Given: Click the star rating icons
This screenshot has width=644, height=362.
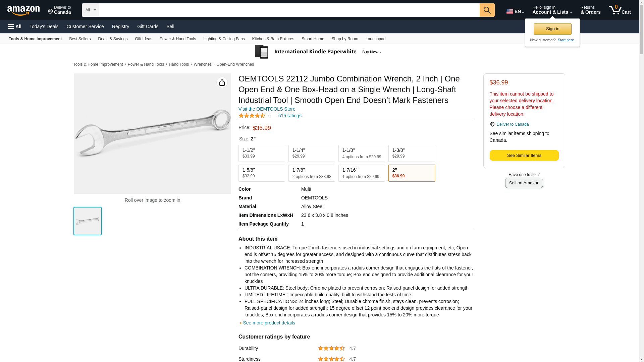Looking at the screenshot, I should tap(252, 116).
